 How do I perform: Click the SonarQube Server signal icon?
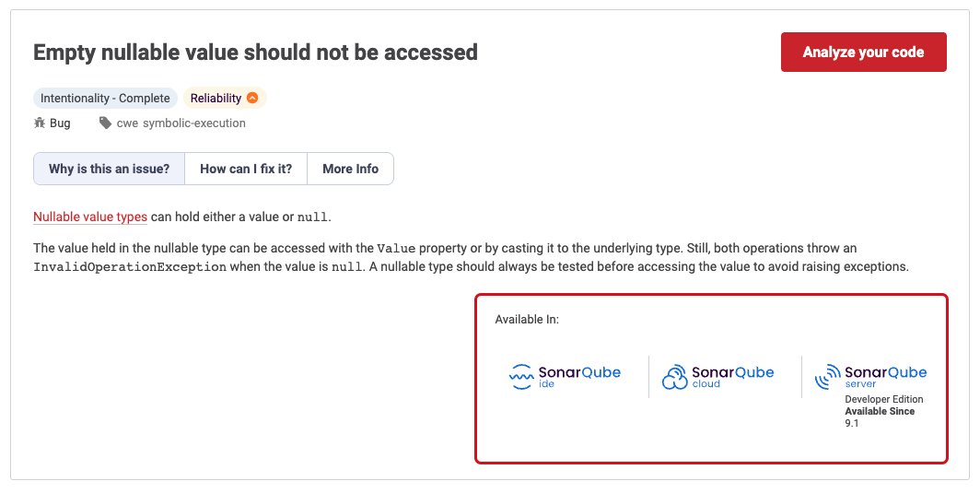(x=827, y=376)
